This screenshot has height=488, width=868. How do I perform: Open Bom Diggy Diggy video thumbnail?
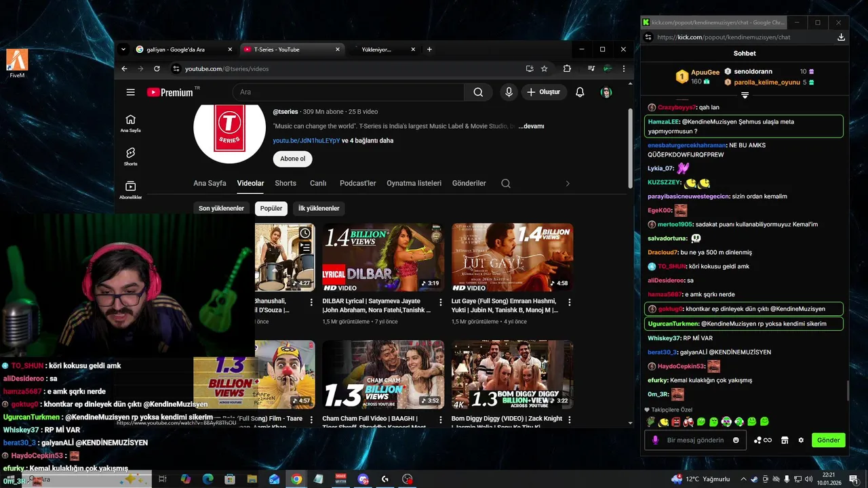pyautogui.click(x=512, y=375)
